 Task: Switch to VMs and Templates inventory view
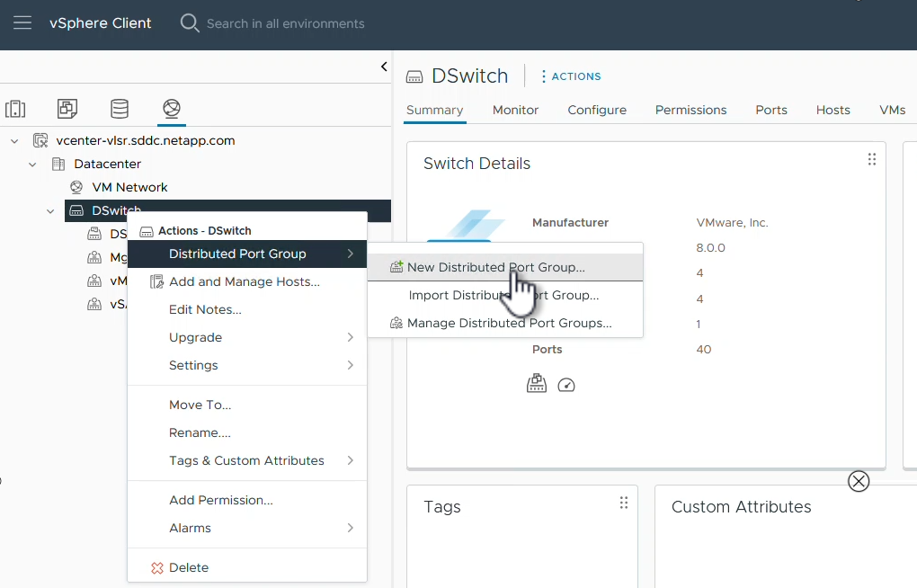67,109
